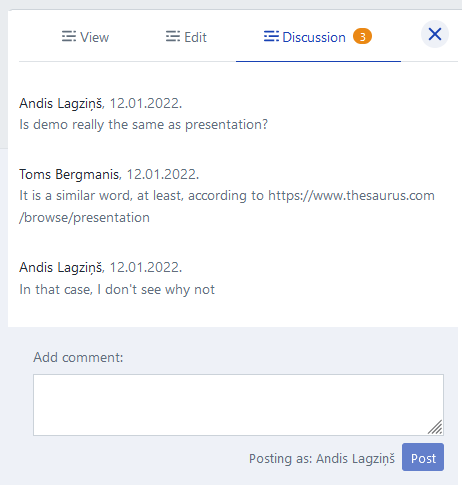Click the list icon beside View
462x485 pixels.
69,36
